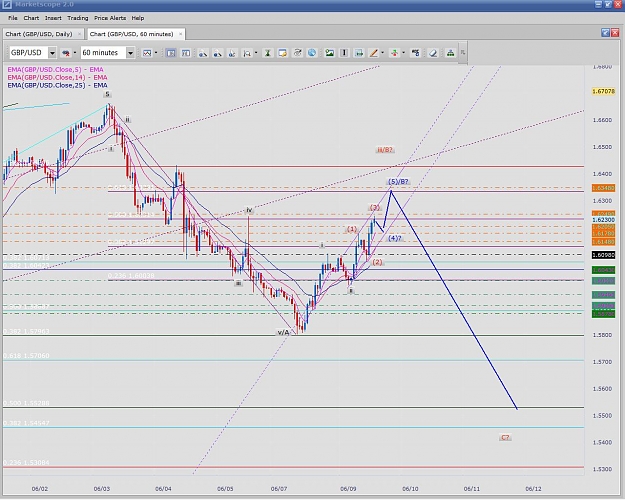Open the Trading menu

[77, 18]
